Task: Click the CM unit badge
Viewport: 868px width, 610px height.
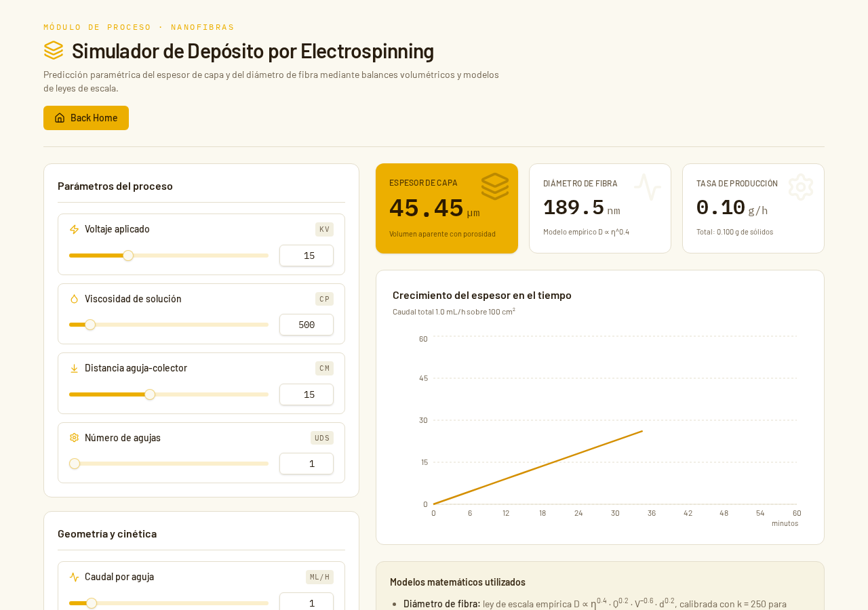Action: click(x=324, y=368)
